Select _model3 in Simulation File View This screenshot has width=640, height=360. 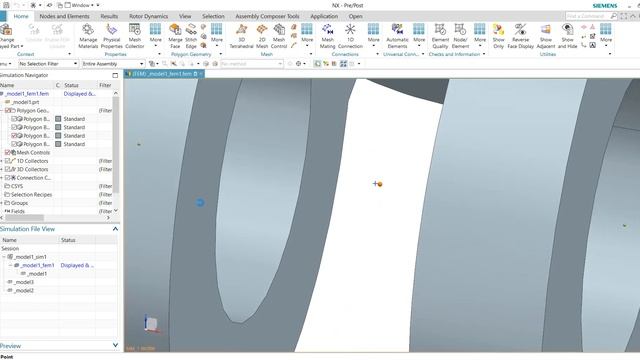pos(24,282)
